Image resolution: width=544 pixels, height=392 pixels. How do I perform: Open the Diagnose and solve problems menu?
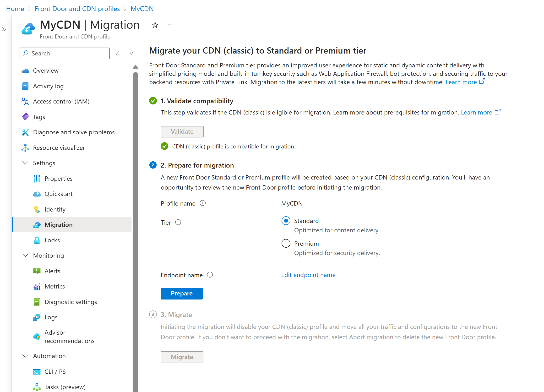(x=73, y=132)
